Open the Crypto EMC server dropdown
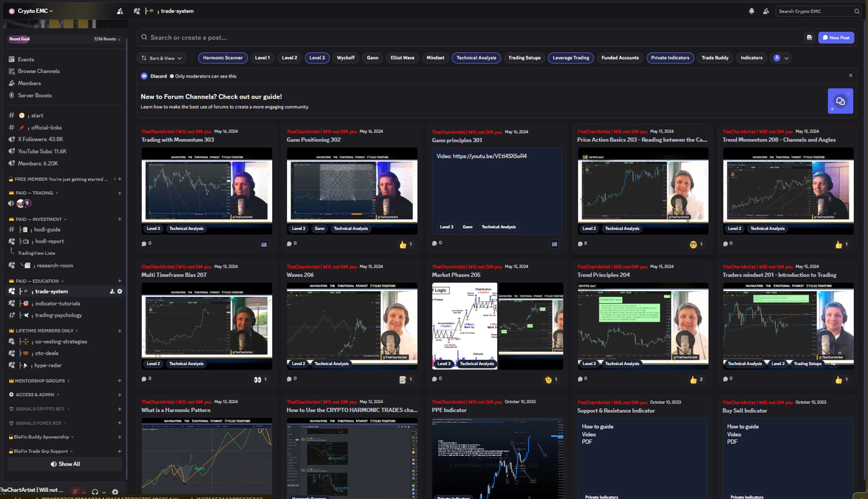 click(35, 11)
